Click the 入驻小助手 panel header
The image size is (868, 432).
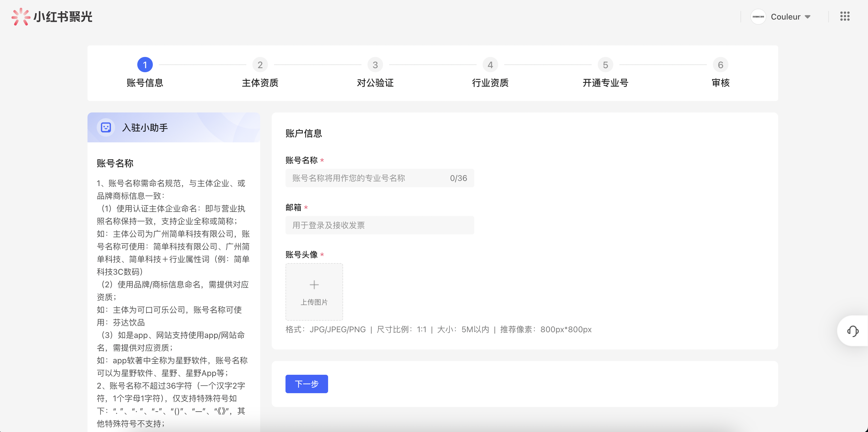pyautogui.click(x=145, y=127)
